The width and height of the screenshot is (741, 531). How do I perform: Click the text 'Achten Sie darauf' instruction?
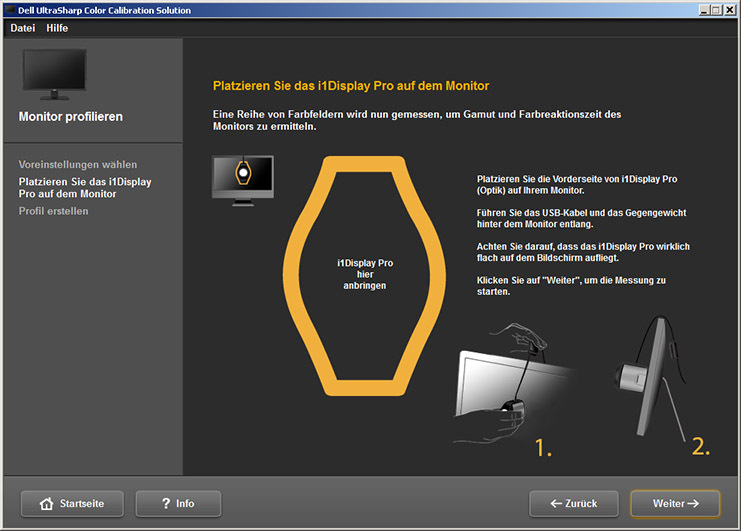pos(583,252)
